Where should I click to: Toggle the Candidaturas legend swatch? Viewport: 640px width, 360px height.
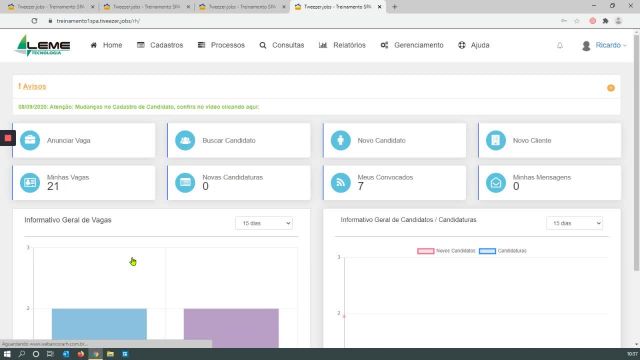487,251
